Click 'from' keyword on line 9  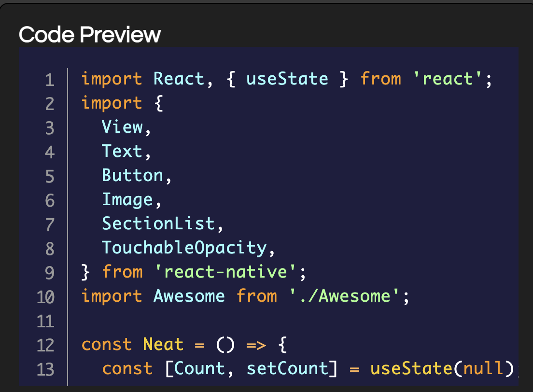coord(122,272)
